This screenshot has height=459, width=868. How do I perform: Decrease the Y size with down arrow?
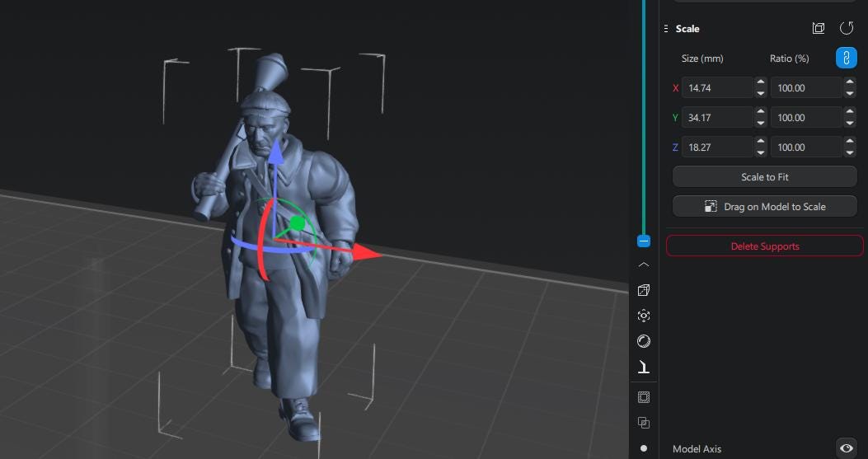[x=761, y=123]
